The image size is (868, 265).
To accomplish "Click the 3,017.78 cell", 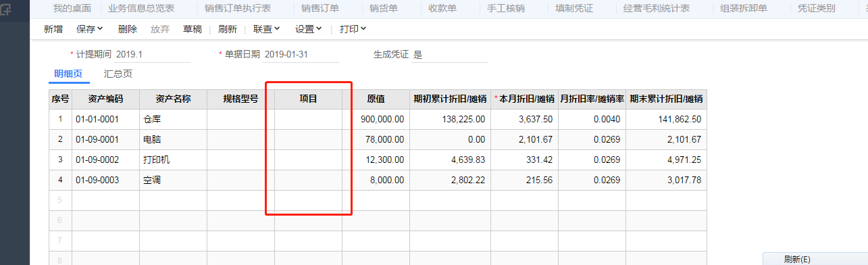I will tap(667, 180).
